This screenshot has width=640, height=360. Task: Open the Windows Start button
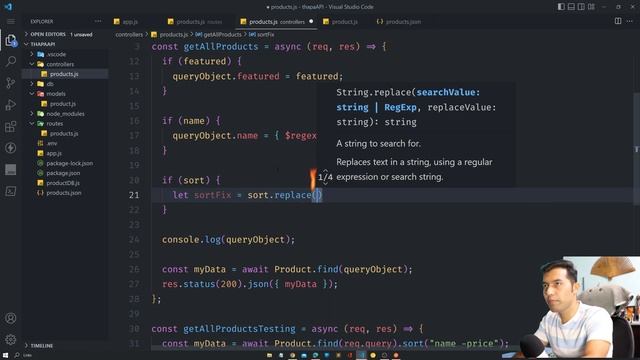click(5, 356)
